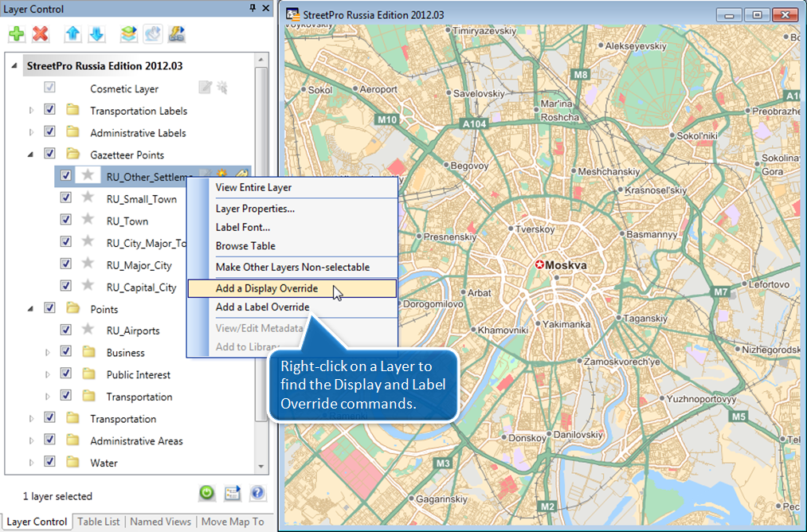This screenshot has height=532, width=807.
Task: Move selected layer down with the blue down arrow
Action: 96,34
